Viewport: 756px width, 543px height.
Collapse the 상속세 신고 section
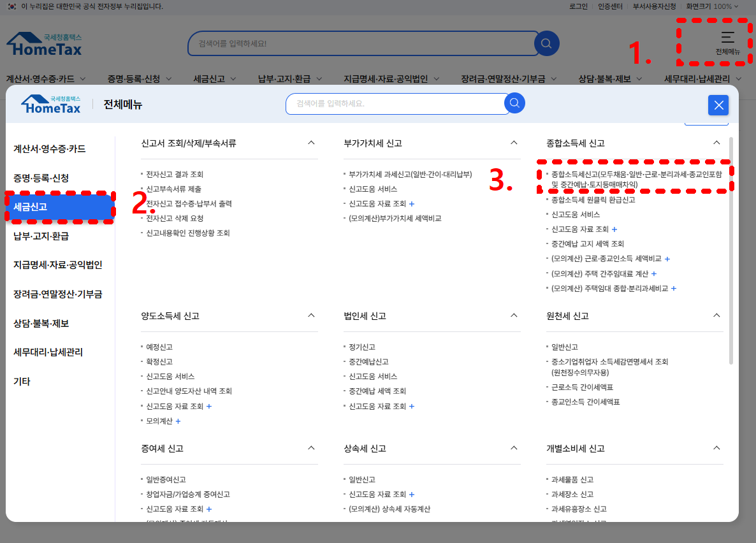tap(514, 448)
